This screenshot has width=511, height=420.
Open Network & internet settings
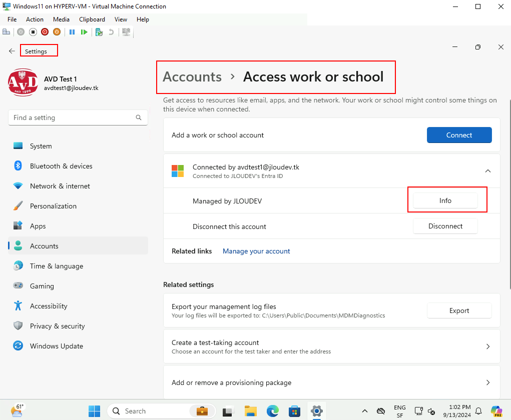pos(78,186)
